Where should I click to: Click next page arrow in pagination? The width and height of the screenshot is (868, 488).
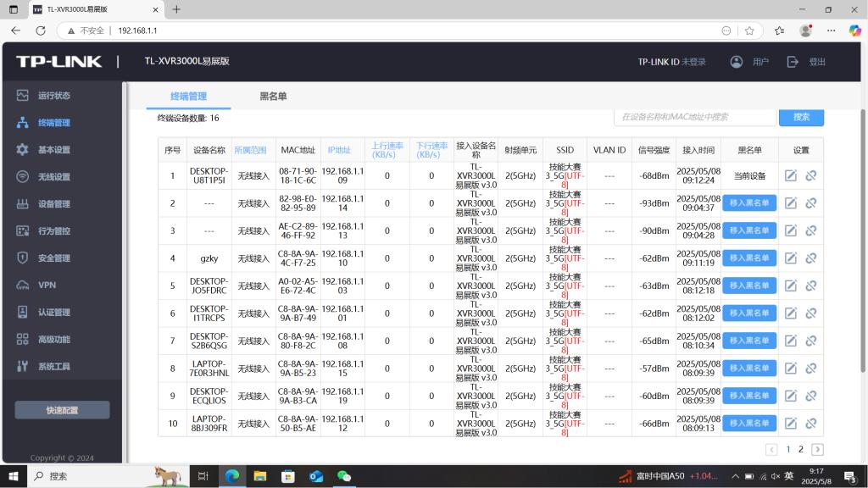click(817, 449)
